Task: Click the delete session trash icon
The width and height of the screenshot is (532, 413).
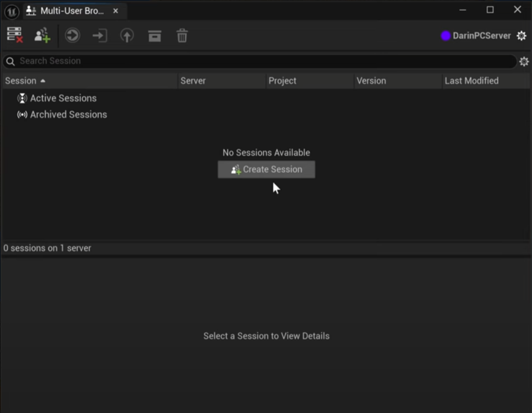Action: pyautogui.click(x=182, y=35)
